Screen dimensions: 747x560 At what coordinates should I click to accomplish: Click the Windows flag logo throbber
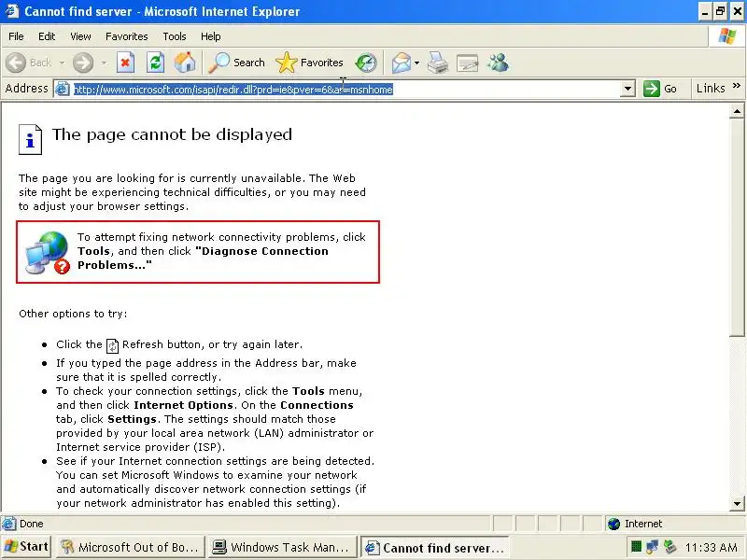tap(727, 36)
